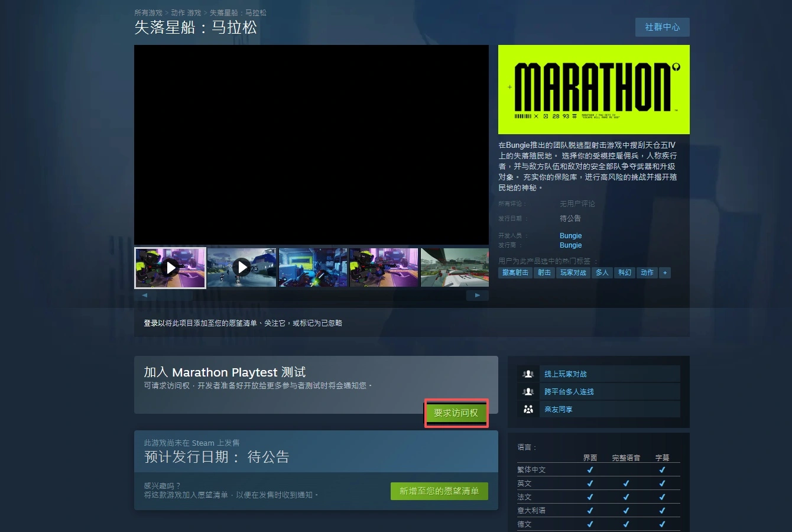Click the Marathon logo banner image

click(x=593, y=89)
